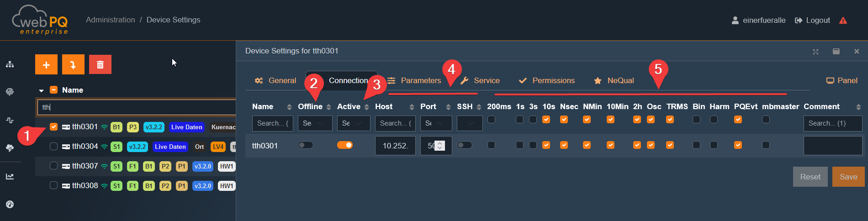868x221 pixels.
Task: Click the orange plus add device button
Action: coord(46,64)
